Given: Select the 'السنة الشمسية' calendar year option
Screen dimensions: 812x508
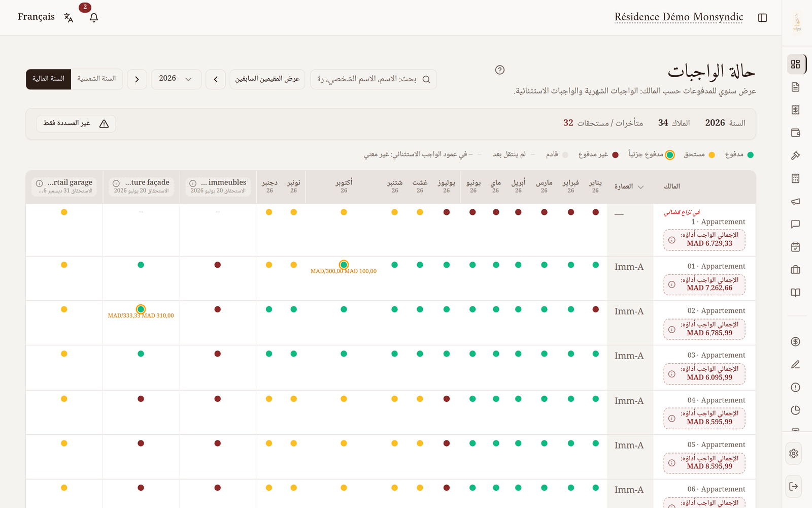Looking at the screenshot, I should coord(96,79).
